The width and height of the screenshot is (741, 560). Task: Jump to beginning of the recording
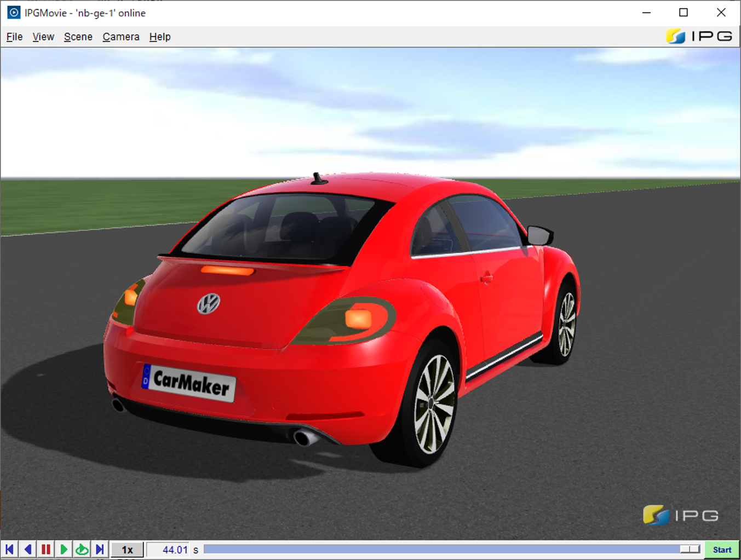9,550
